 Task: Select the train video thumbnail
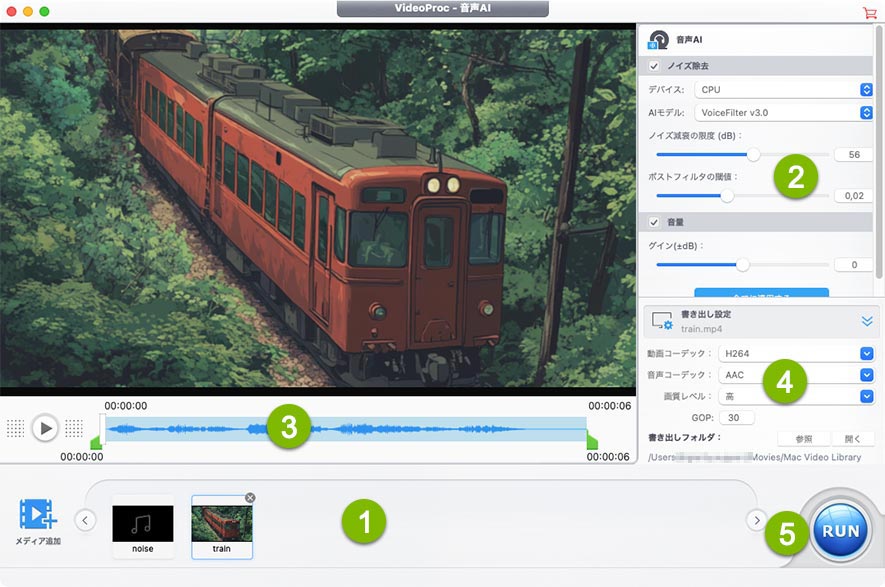point(222,527)
